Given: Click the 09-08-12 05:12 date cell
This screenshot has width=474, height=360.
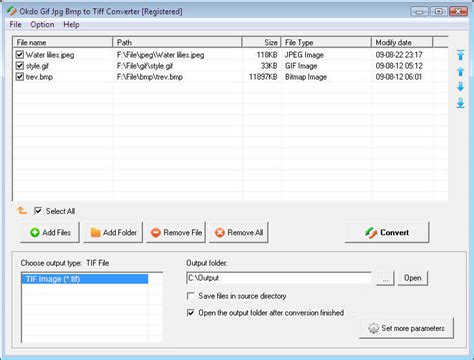Looking at the screenshot, I should click(x=399, y=66).
